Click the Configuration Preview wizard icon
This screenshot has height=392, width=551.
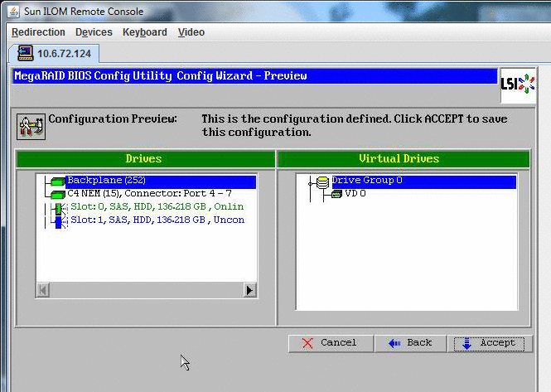point(31,127)
